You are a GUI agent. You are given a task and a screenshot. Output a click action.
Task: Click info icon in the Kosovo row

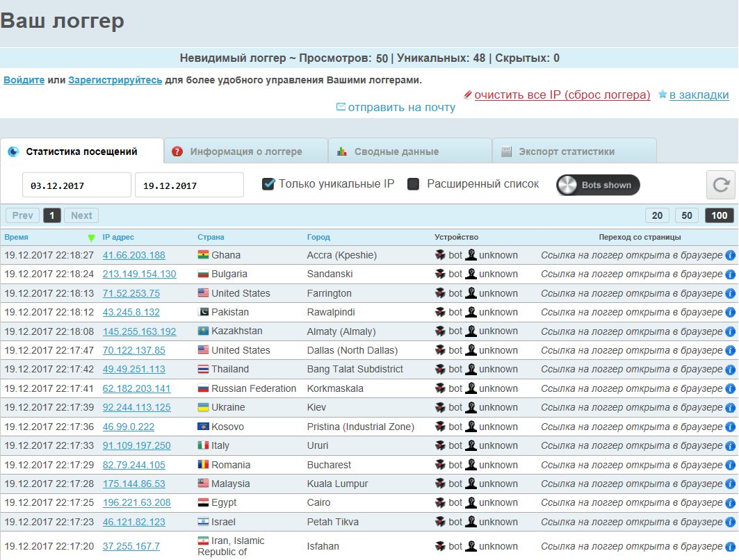pyautogui.click(x=730, y=427)
